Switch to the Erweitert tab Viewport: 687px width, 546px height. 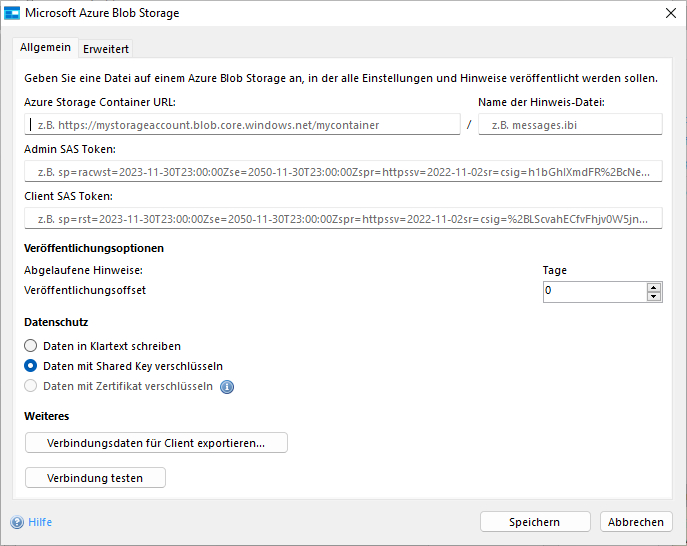[106, 49]
